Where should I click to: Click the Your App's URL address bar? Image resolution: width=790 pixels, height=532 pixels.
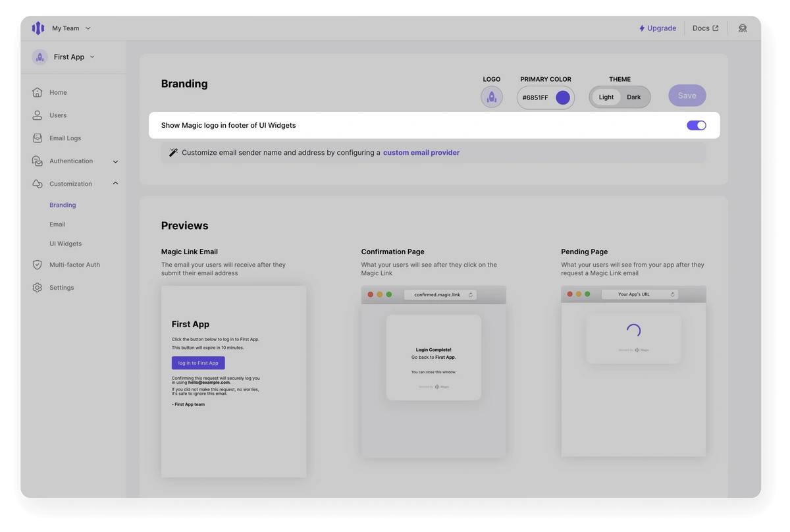coord(640,294)
